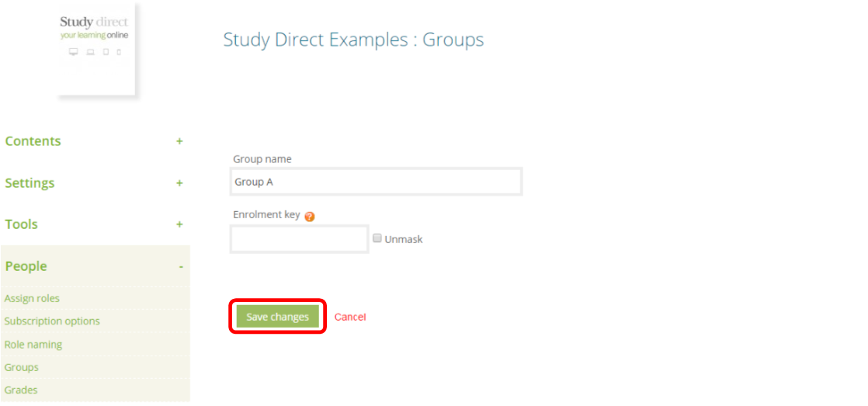
Task: Expand the Contents section plus sign
Action: (179, 141)
